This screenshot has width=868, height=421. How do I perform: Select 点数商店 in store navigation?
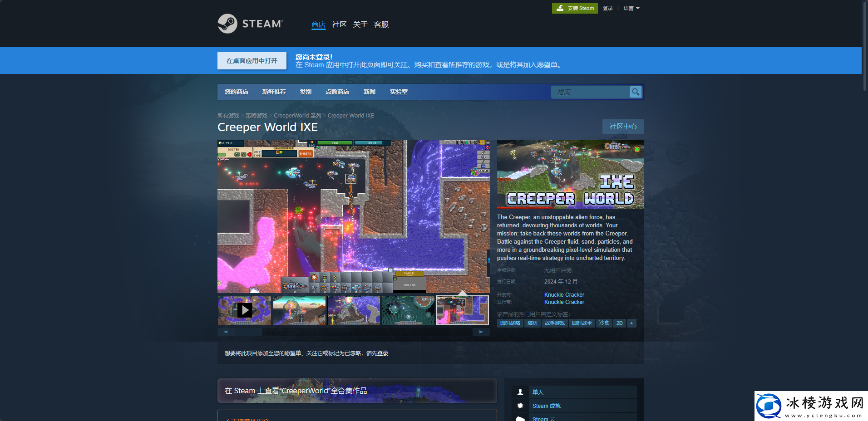[x=337, y=92]
